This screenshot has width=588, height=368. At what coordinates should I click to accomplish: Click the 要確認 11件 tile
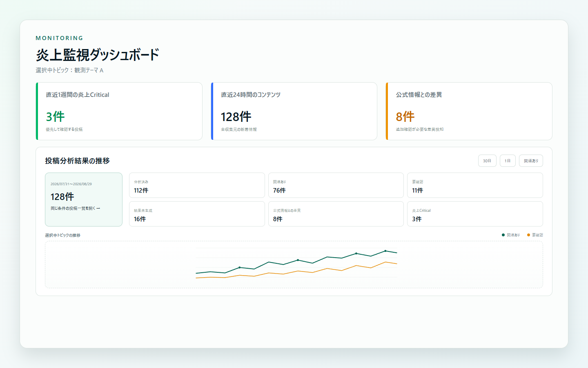click(475, 185)
